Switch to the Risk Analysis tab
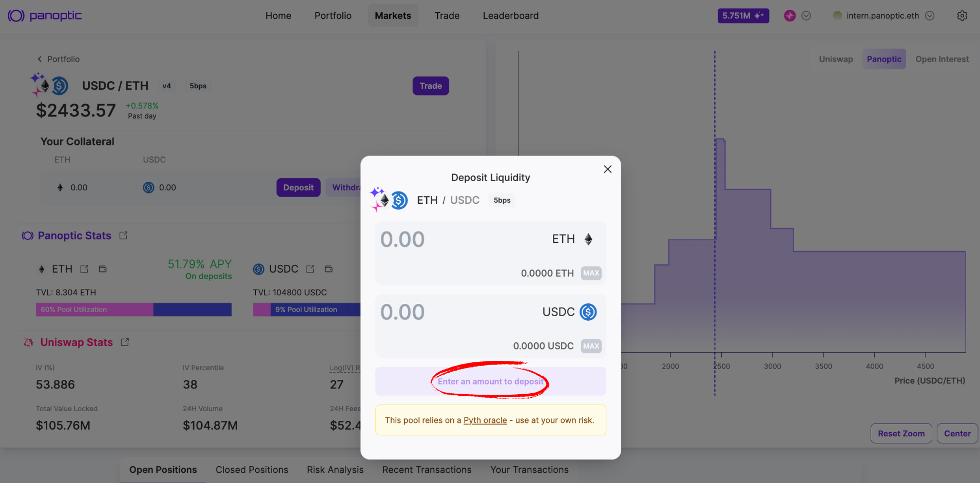980x483 pixels. coord(335,470)
